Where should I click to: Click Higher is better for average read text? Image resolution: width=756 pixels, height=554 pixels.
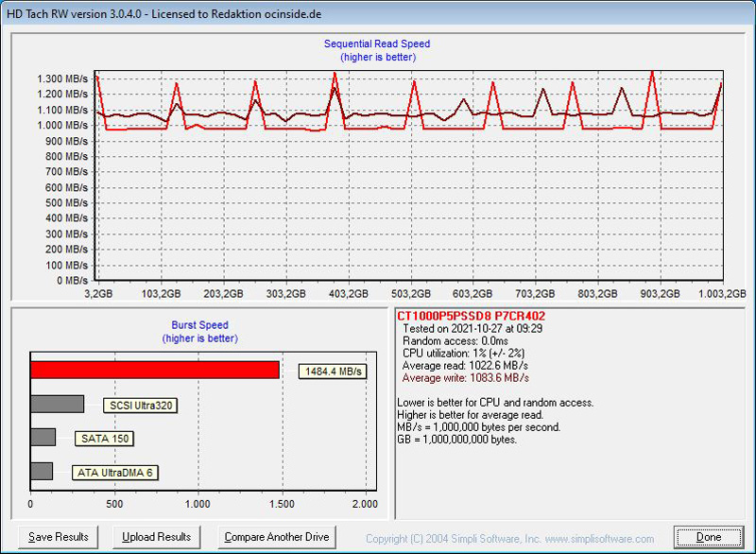point(470,415)
